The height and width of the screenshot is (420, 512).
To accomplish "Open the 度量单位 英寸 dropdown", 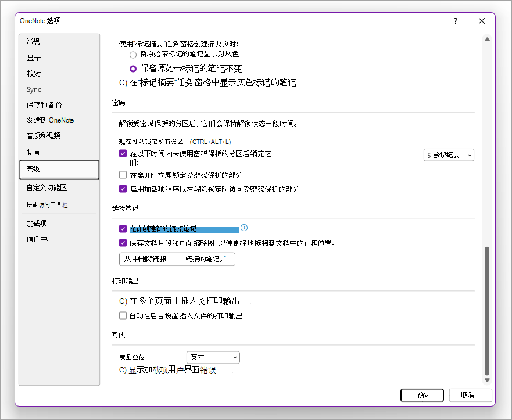I will coord(213,357).
